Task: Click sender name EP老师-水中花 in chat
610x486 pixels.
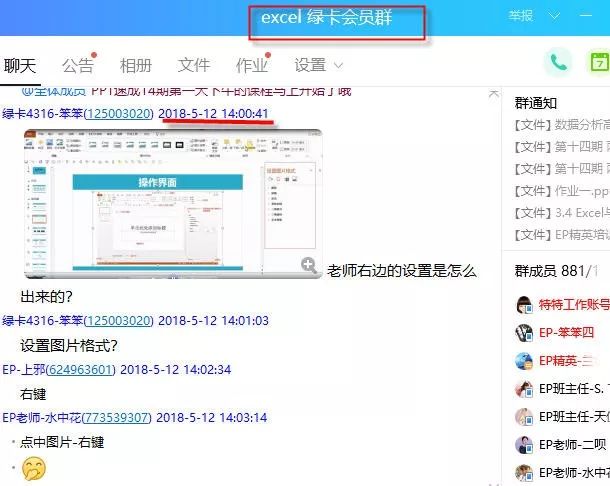Action: point(42,418)
